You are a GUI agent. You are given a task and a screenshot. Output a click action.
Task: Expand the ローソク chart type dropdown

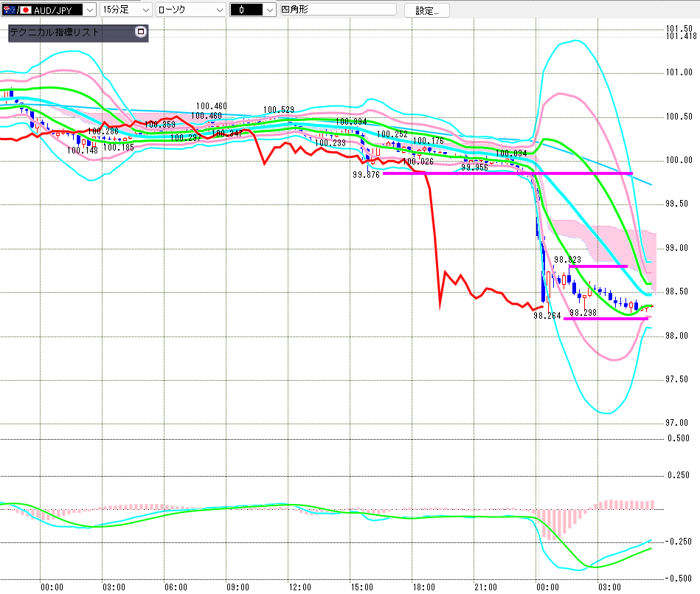coord(219,10)
